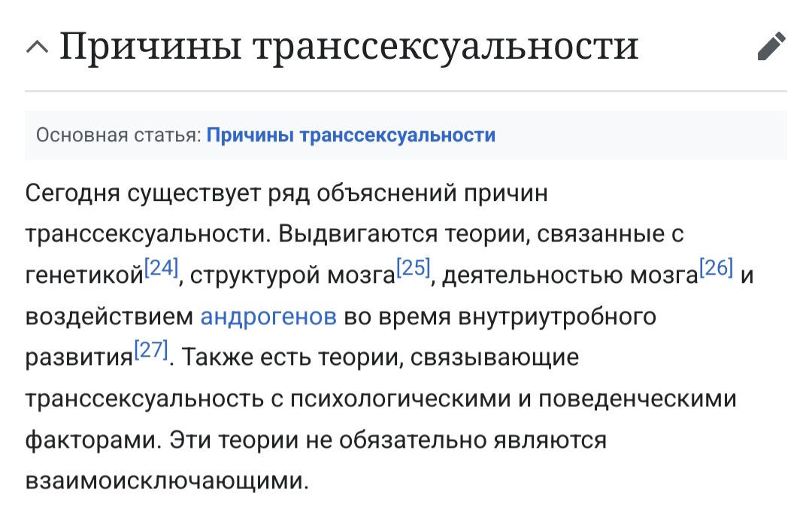
Task: Click the word психологическими
Action: (400, 399)
